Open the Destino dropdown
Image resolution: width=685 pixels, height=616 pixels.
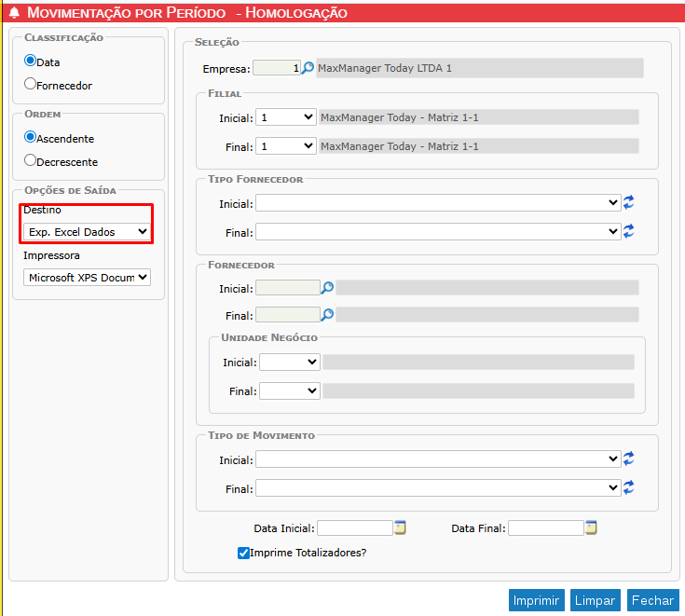pyautogui.click(x=88, y=231)
